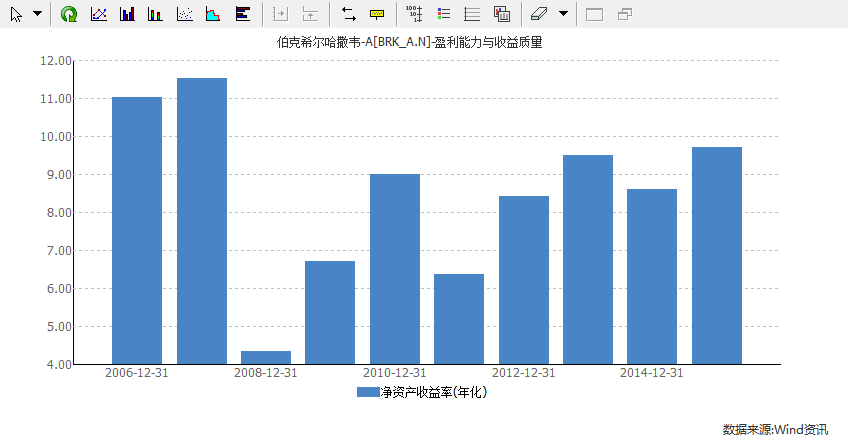Click the cascade windows icon
This screenshot has width=848, height=438.
[x=625, y=14]
